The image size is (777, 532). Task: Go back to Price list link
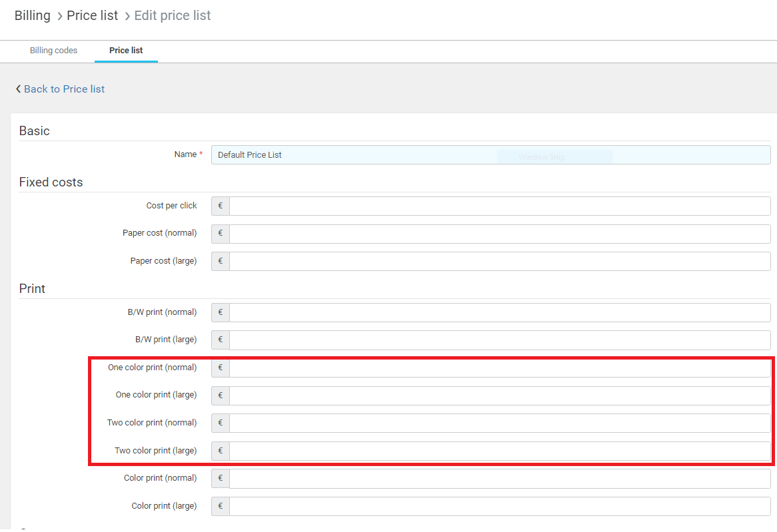coord(64,89)
